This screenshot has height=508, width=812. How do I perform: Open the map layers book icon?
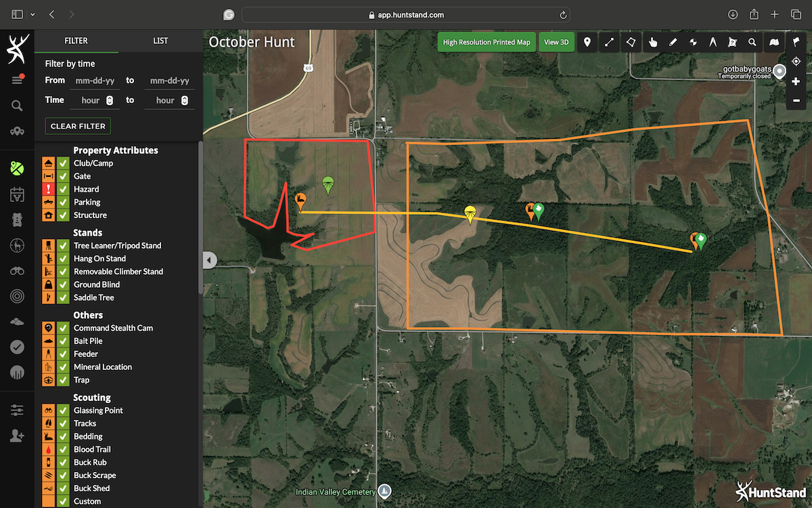coord(774,42)
